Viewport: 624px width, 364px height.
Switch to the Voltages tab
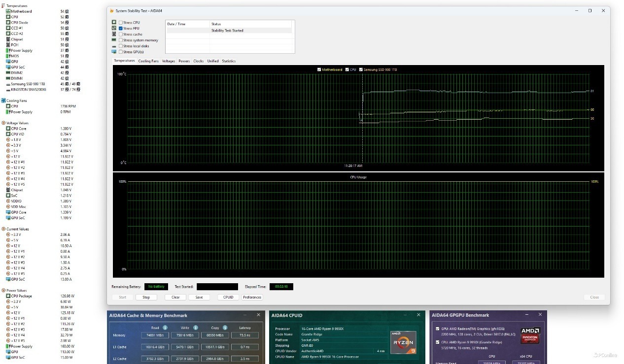click(169, 61)
